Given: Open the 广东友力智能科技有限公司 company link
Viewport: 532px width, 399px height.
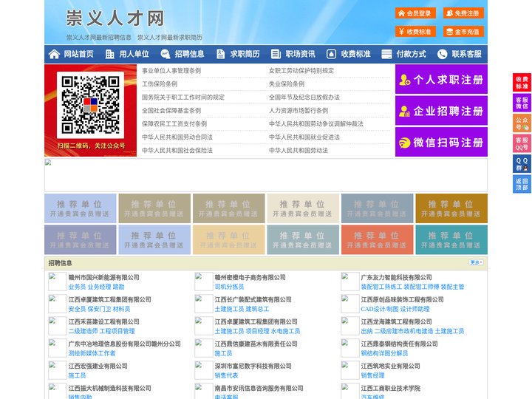Looking at the screenshot, I should 396,277.
